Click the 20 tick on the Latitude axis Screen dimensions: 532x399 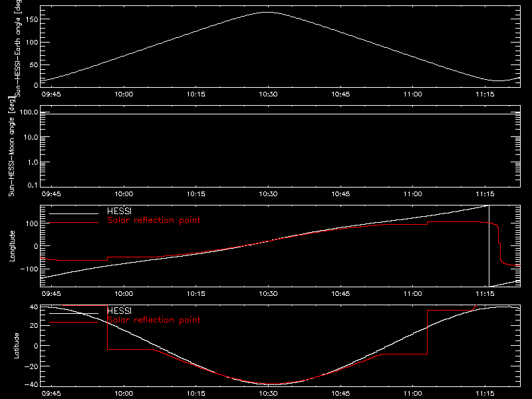(x=35, y=326)
